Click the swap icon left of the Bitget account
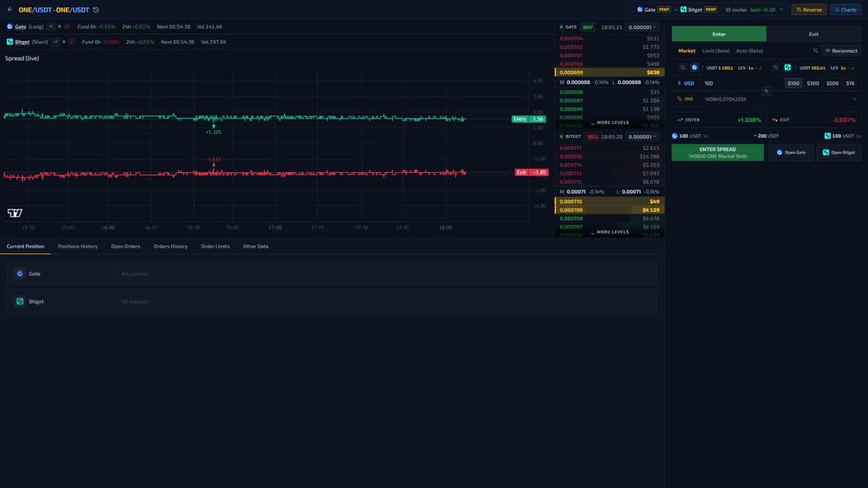This screenshot has width=868, height=488. click(776, 68)
